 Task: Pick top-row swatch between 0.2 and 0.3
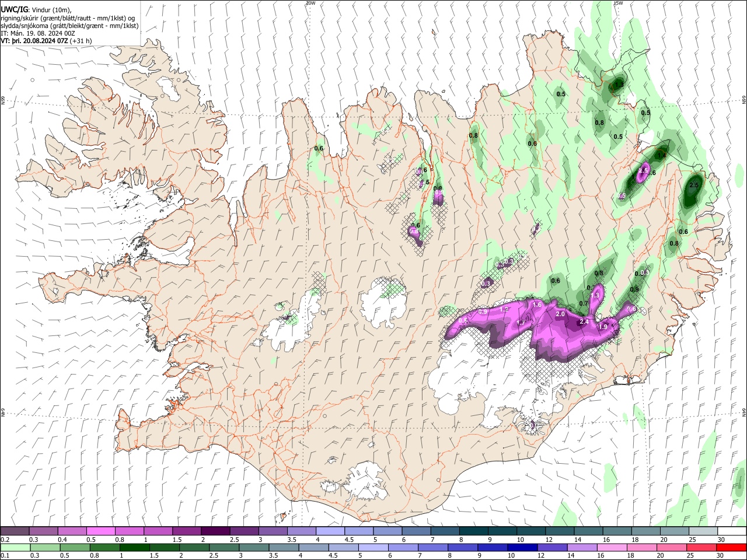point(15,531)
